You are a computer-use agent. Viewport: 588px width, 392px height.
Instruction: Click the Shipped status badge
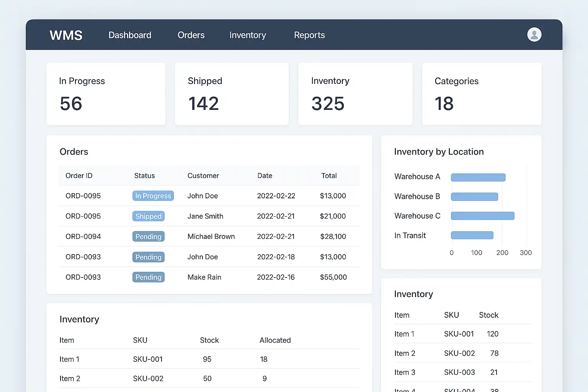(x=149, y=216)
